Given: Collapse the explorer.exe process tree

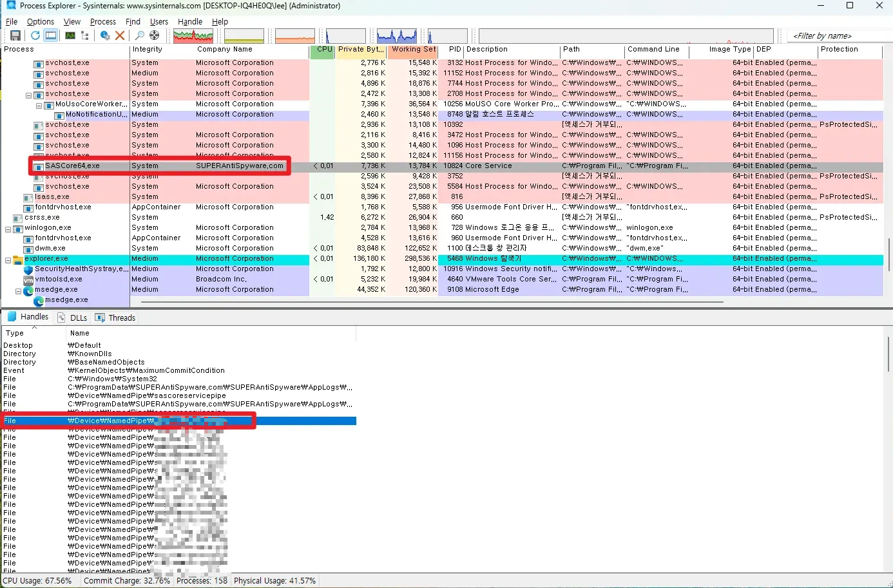Looking at the screenshot, I should pyautogui.click(x=8, y=259).
